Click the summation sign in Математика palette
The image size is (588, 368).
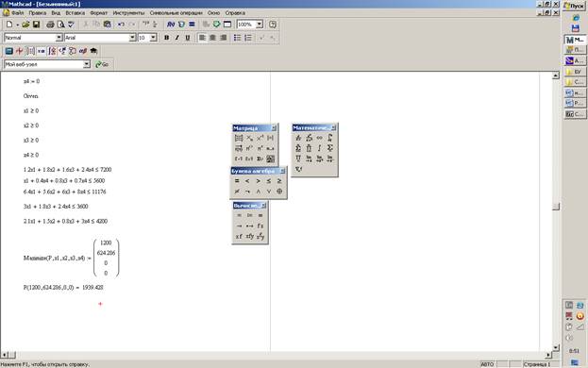point(330,148)
